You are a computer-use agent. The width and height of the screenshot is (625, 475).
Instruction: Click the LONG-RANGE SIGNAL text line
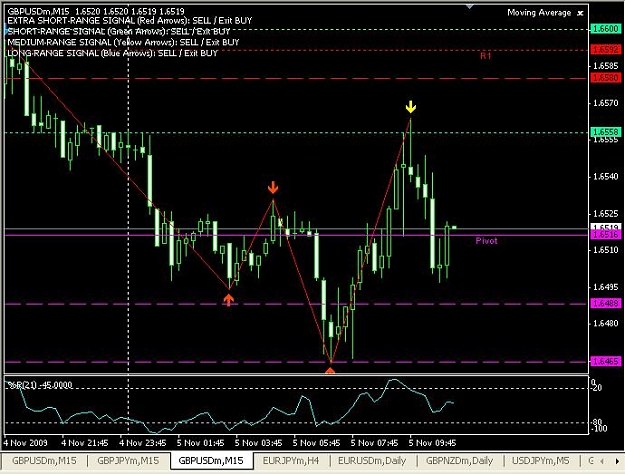point(112,53)
